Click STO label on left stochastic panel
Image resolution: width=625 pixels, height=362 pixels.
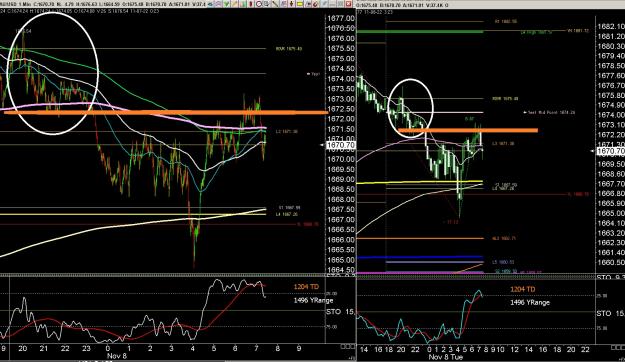pos(334,312)
